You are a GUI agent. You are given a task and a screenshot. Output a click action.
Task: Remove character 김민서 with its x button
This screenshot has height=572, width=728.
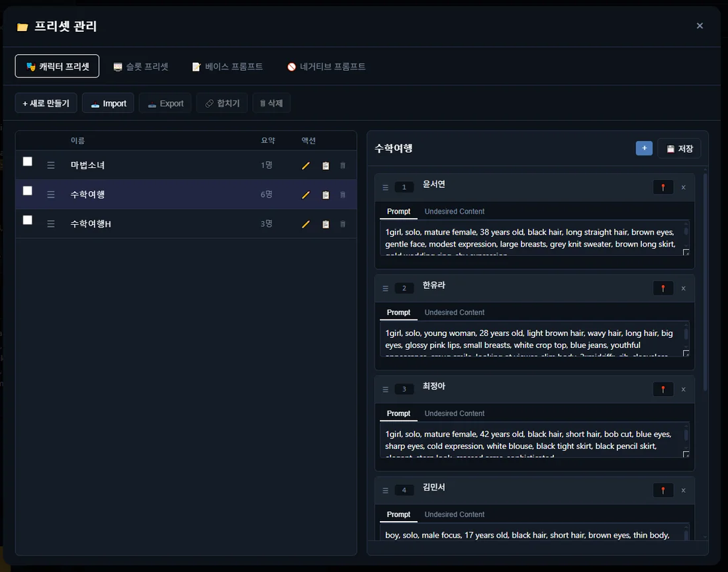(684, 491)
